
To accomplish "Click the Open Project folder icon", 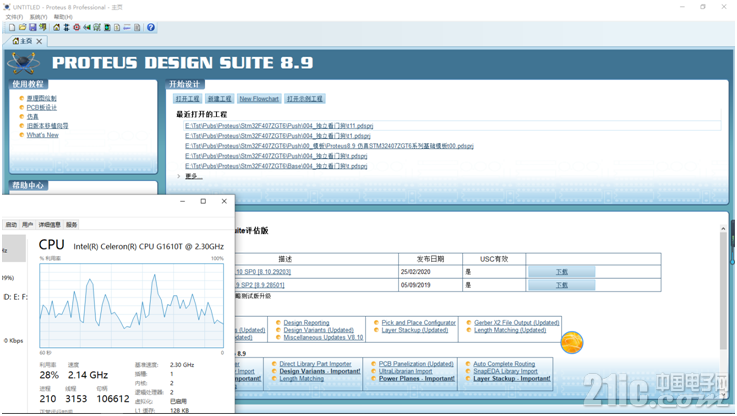I will [x=22, y=27].
